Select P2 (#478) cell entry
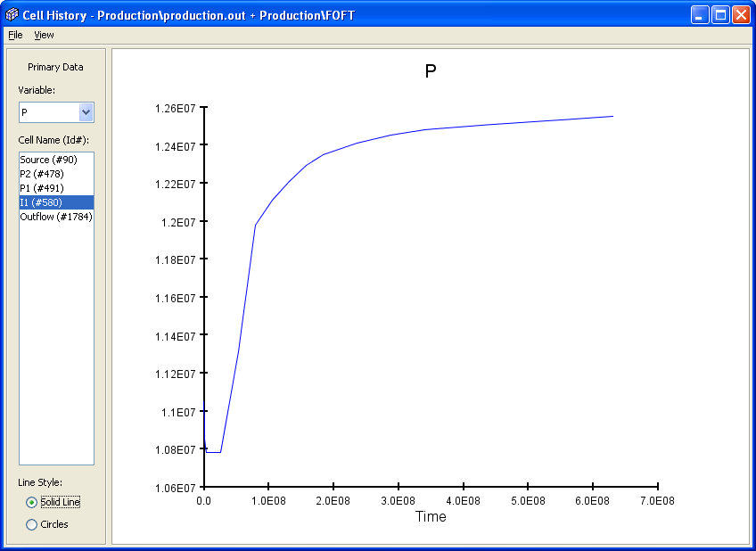The image size is (756, 551). pos(42,174)
